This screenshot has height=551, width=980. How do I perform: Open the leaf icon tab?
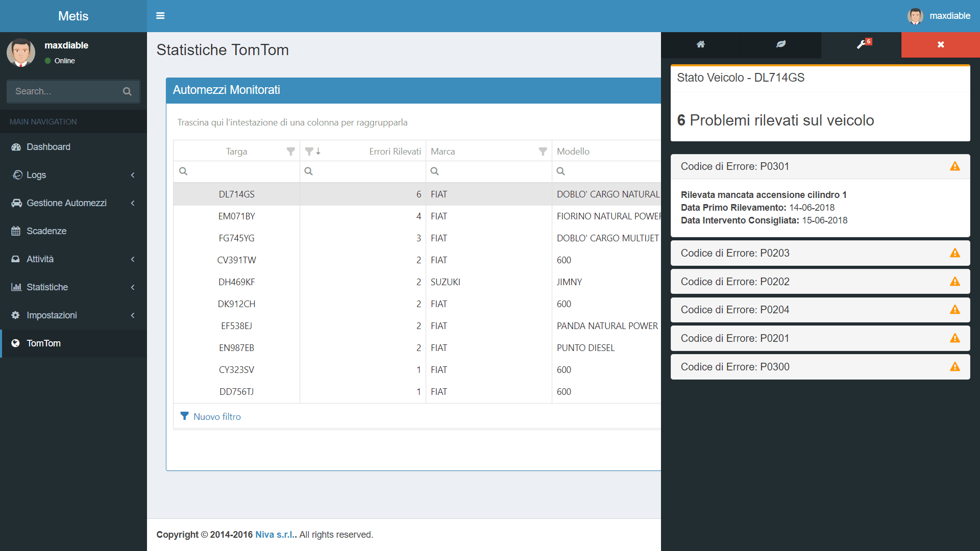[x=780, y=44]
